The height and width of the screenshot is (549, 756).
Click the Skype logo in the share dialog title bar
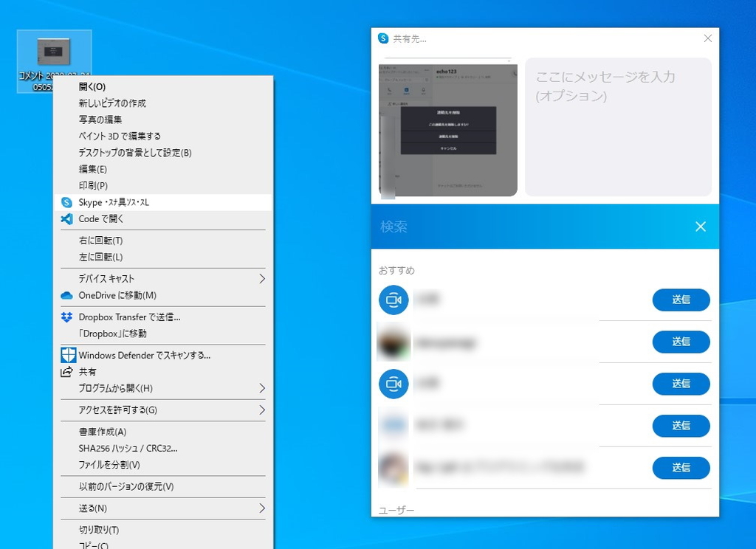(x=382, y=38)
